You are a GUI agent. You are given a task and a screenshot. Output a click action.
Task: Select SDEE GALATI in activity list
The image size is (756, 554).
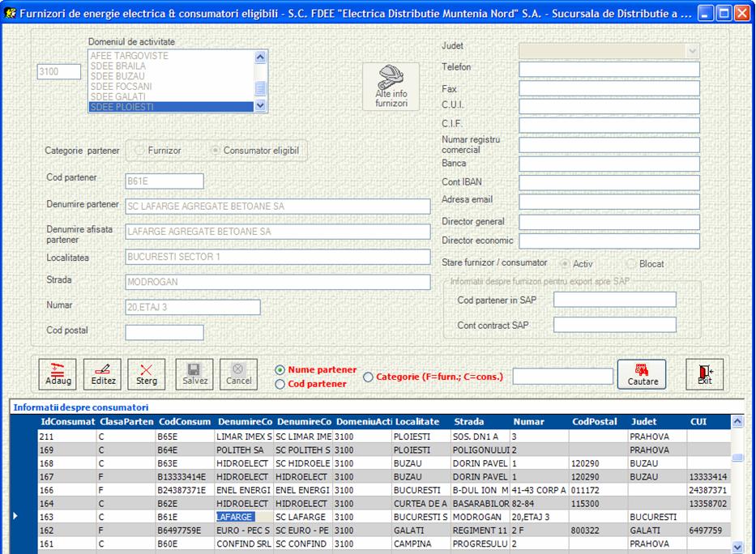[122, 96]
